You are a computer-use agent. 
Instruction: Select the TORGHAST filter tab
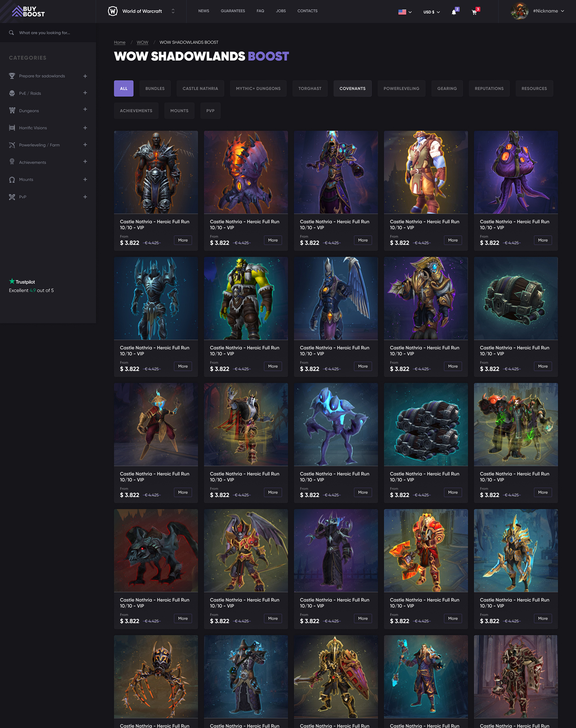tap(310, 88)
